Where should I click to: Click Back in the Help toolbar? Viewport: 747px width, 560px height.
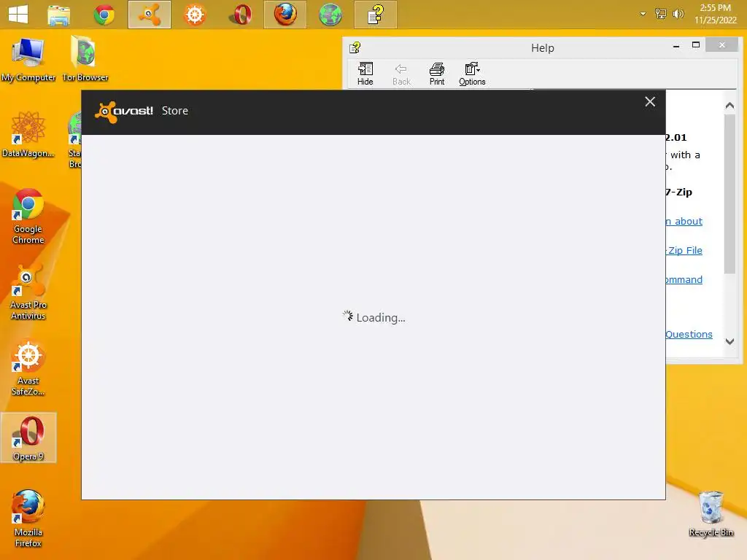(401, 74)
